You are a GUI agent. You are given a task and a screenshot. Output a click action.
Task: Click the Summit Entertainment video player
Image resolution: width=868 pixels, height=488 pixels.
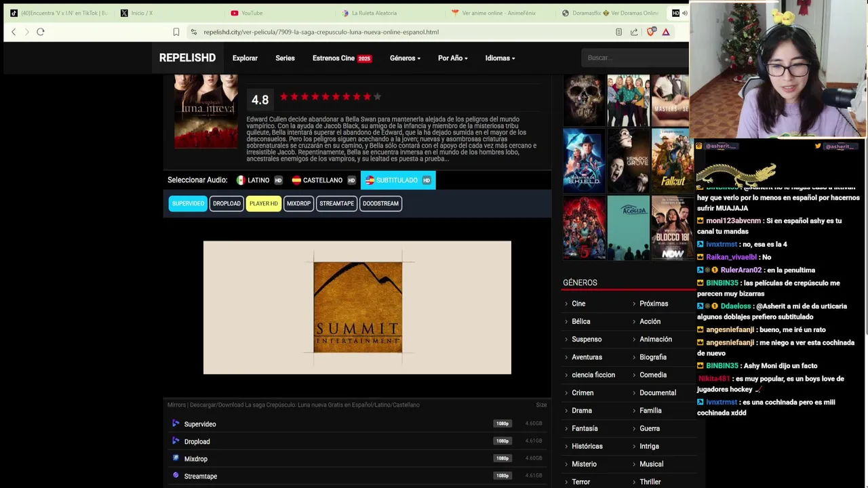coord(357,307)
